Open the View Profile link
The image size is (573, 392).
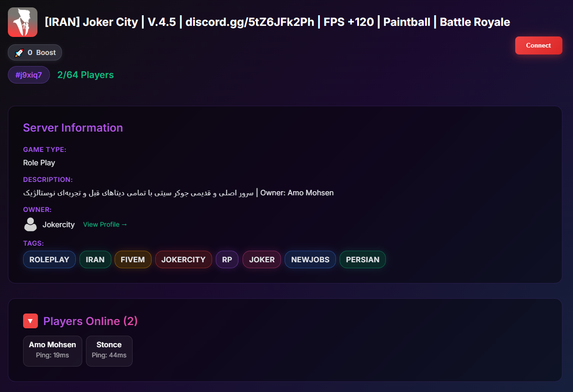(x=105, y=224)
